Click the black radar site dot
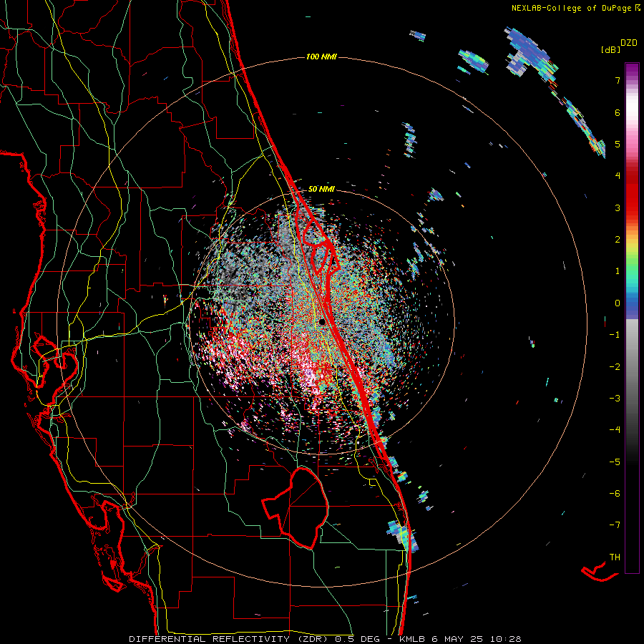Image resolution: width=644 pixels, height=644 pixels. (x=321, y=322)
